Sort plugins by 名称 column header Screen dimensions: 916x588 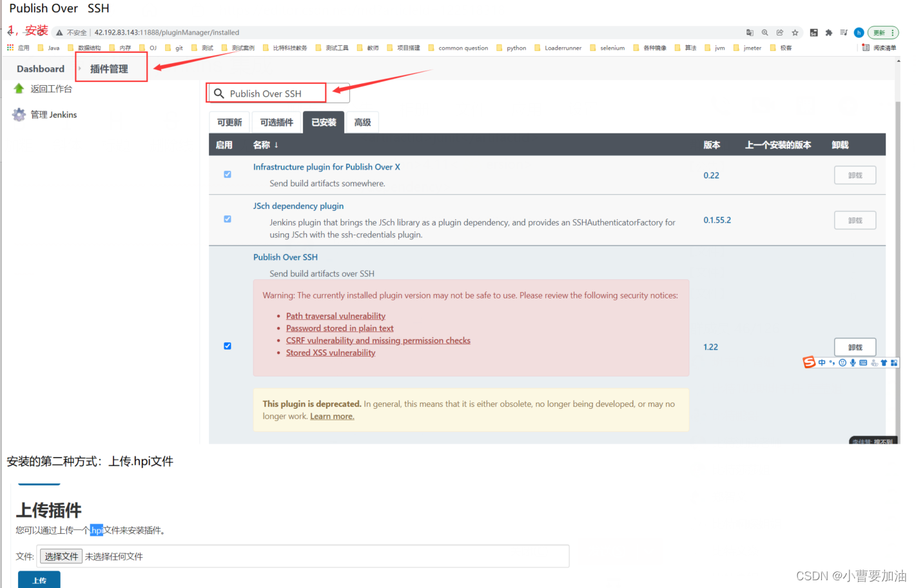pos(266,145)
